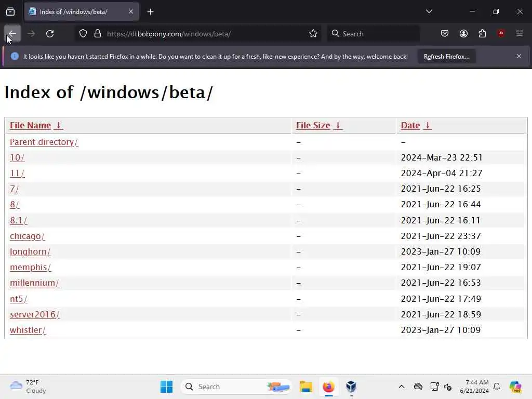Screen dimensions: 532x399
Task: Close the Index of /windows/beta/ tab
Action: (x=131, y=11)
